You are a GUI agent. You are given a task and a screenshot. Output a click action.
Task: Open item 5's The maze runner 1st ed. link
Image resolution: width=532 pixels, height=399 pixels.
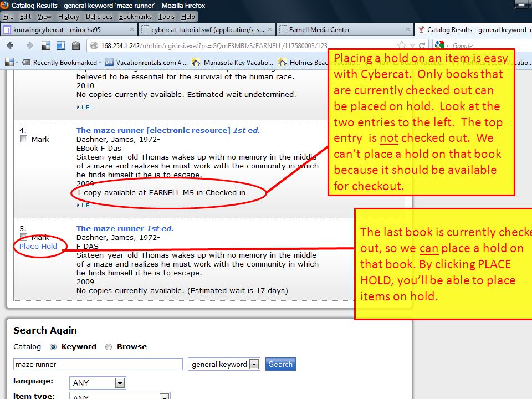(x=125, y=228)
